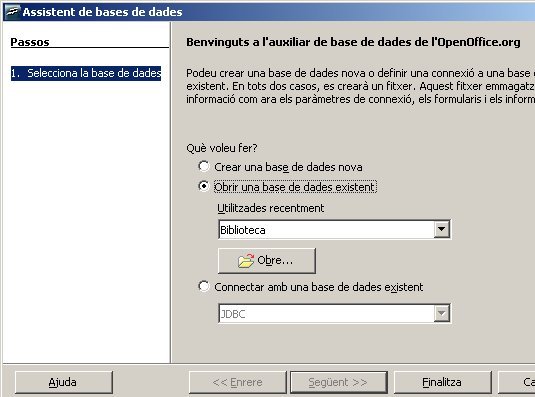535x397 pixels.
Task: Click the Finalitza button
Action: 443,382
